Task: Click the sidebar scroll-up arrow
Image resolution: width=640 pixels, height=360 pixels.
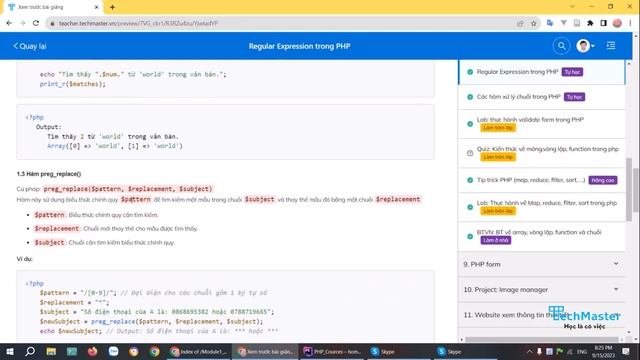Action: coord(629,64)
